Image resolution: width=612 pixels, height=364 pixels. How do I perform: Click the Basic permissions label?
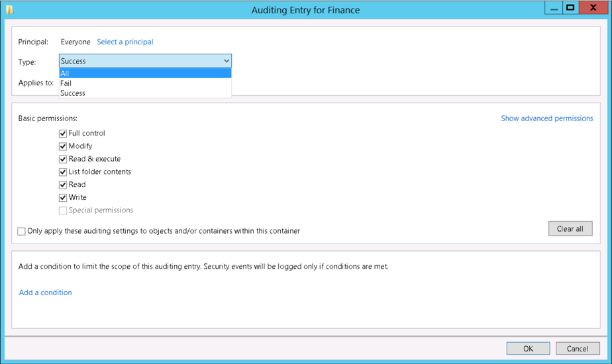coord(48,118)
